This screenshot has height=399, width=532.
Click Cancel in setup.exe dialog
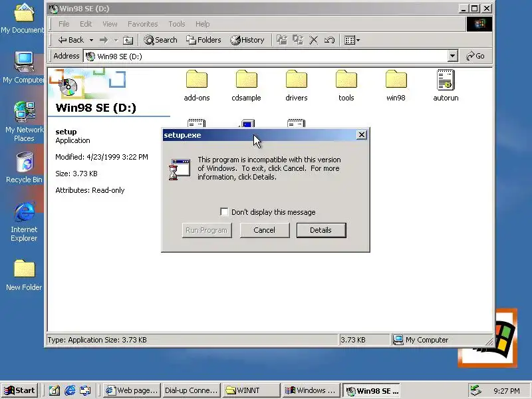(264, 230)
